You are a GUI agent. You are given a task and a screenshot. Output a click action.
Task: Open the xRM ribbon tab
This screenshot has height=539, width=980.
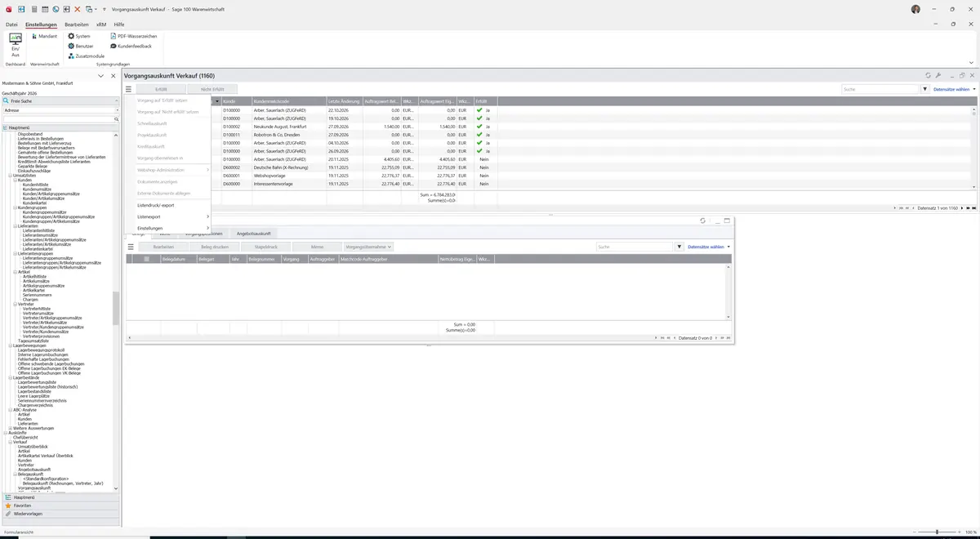101,24
